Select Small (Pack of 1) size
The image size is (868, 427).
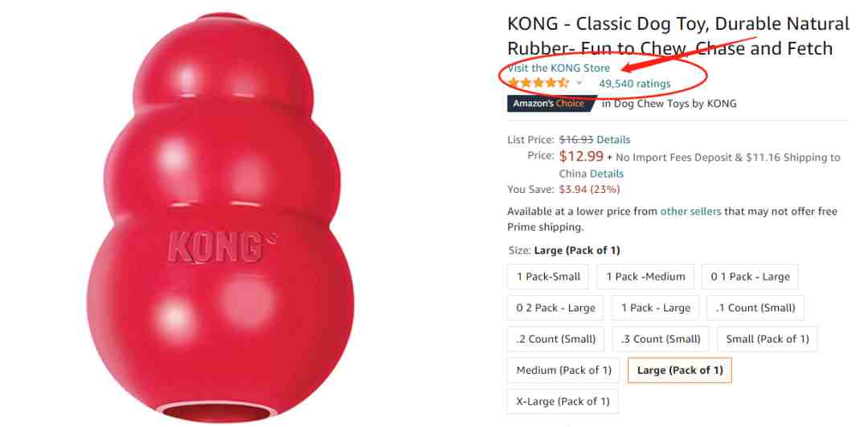pos(768,339)
